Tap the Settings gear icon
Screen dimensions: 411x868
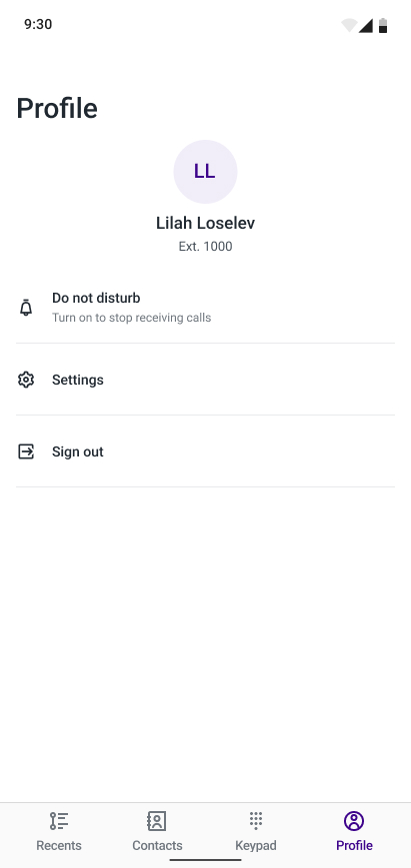(26, 380)
